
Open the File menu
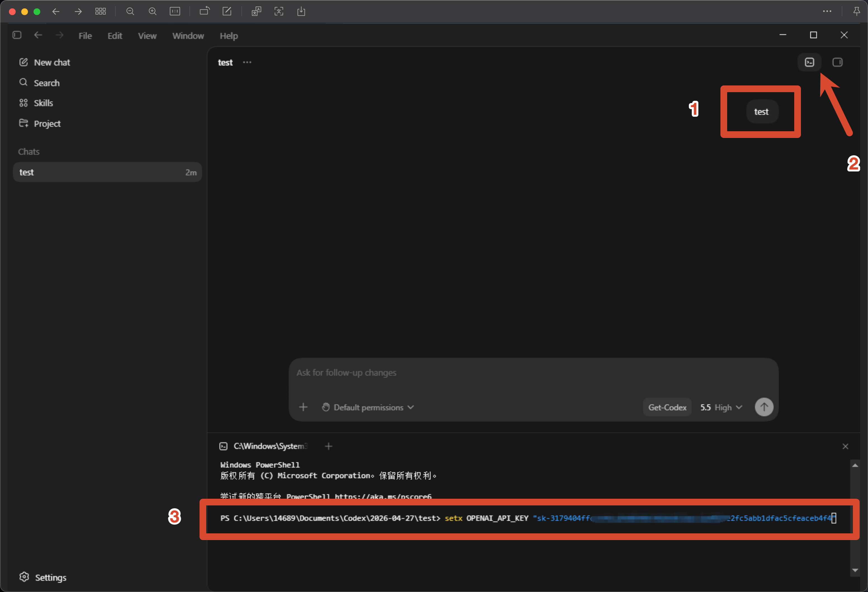85,36
